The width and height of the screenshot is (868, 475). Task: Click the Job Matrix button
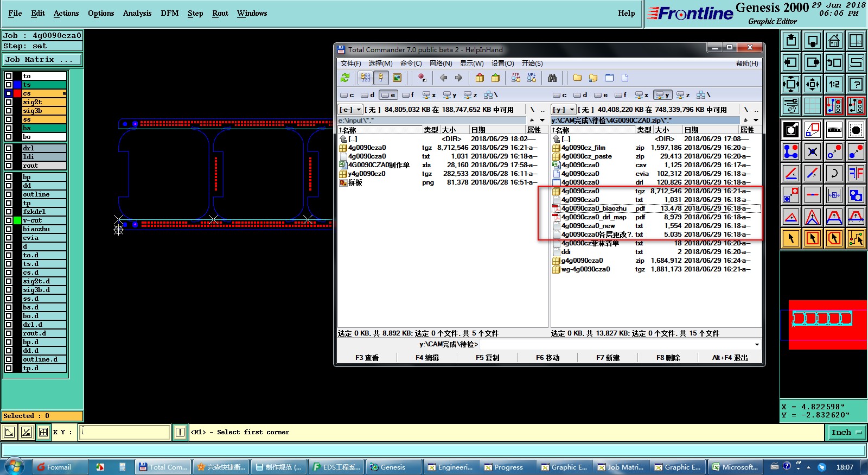(42, 60)
